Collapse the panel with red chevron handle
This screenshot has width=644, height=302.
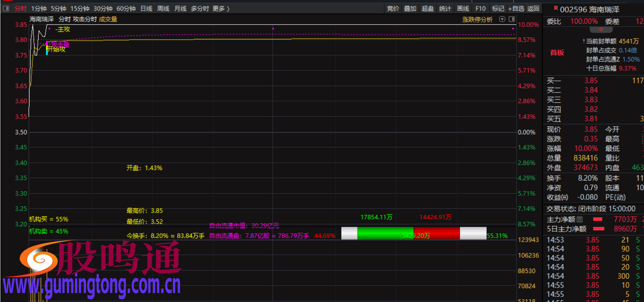pos(601,30)
